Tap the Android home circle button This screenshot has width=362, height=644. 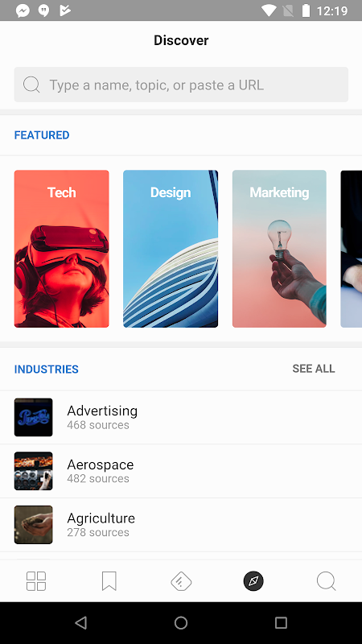tap(181, 622)
